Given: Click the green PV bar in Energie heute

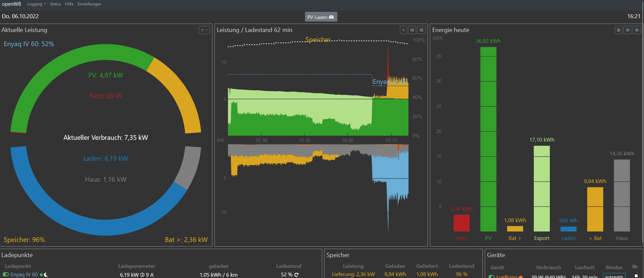Looking at the screenshot, I should (488, 139).
